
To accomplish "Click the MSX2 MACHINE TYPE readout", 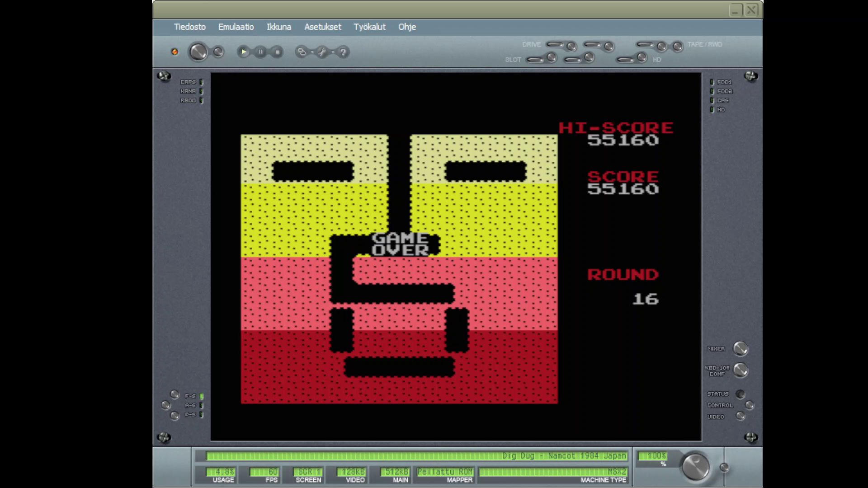I will pyautogui.click(x=553, y=472).
